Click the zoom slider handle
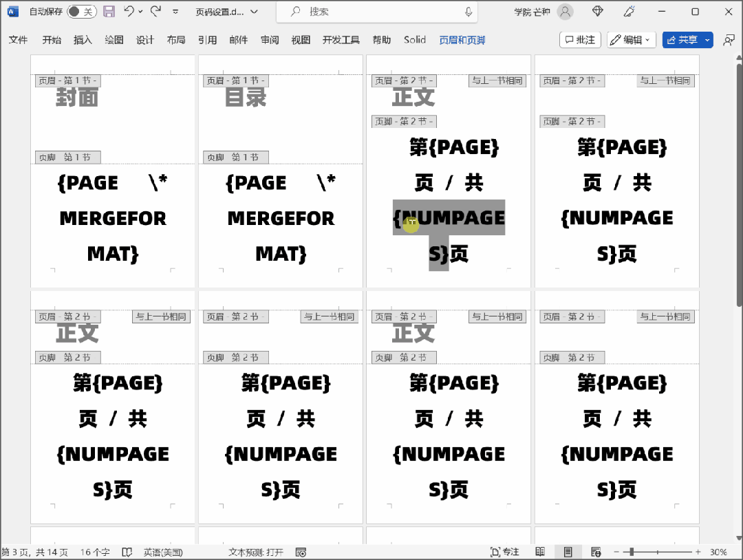743x560 pixels. point(632,552)
